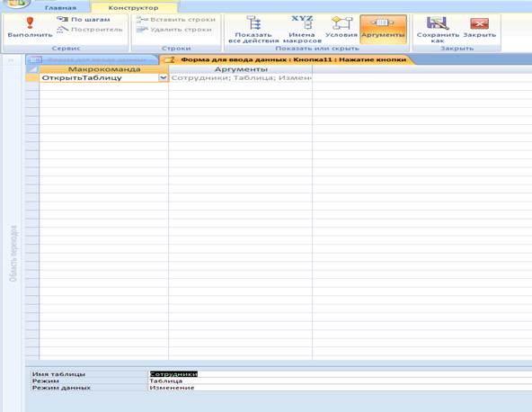This screenshot has height=412, width=532.
Task: Switch to the blurred form document tab
Action: [x=92, y=59]
